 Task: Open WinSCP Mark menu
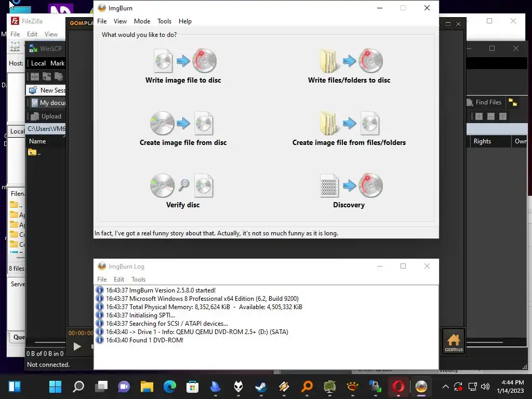(57, 63)
